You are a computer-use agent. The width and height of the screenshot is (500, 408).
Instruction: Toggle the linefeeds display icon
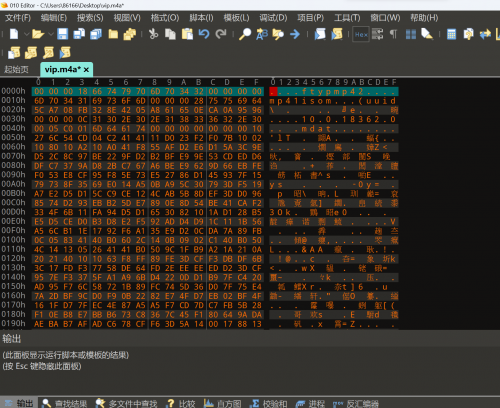click(x=377, y=34)
